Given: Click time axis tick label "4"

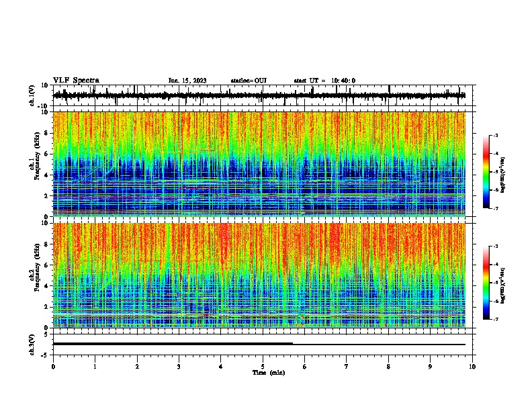Looking at the screenshot, I should (x=221, y=367).
